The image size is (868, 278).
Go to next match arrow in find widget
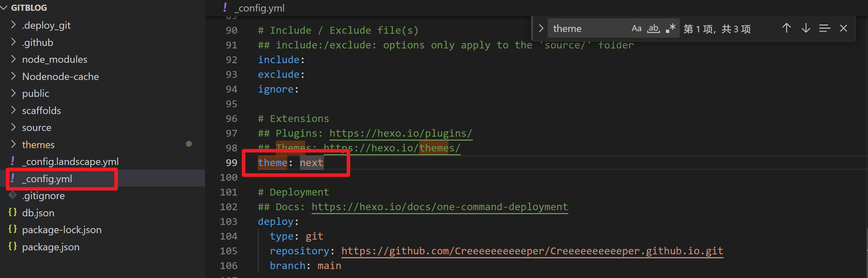[806, 28]
